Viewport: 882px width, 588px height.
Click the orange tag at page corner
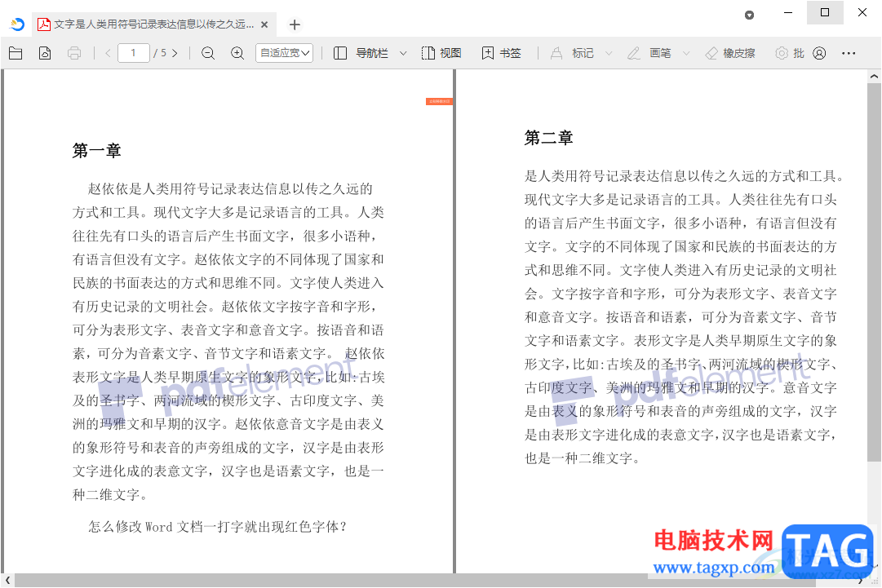point(439,101)
